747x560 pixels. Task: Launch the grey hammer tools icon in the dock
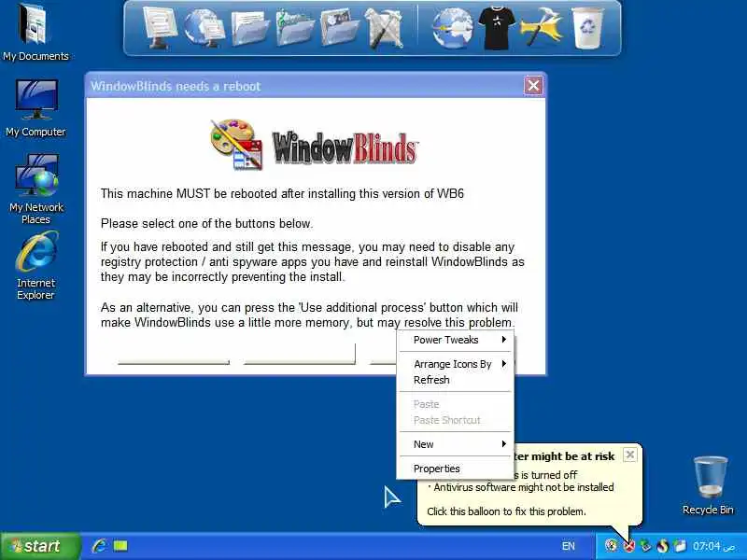pos(384,29)
